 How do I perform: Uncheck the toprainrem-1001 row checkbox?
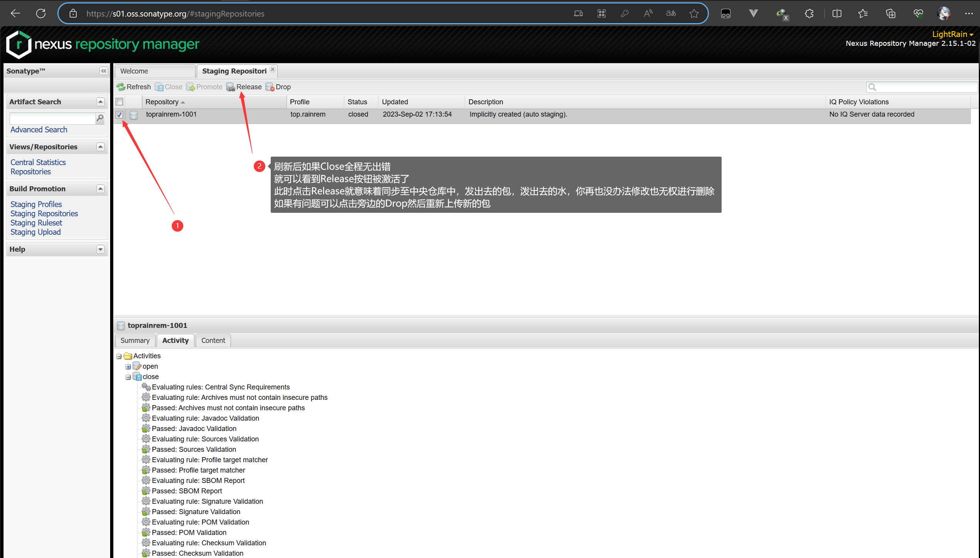[x=119, y=114]
